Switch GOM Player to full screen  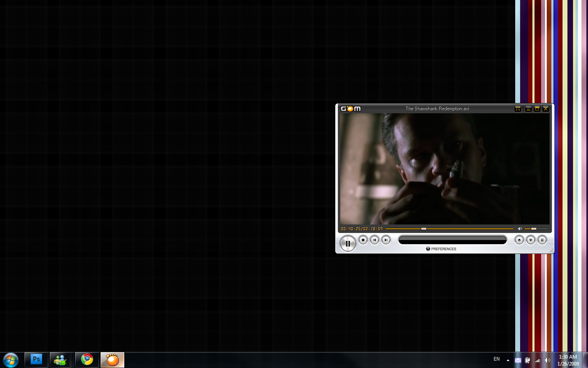pos(518,108)
